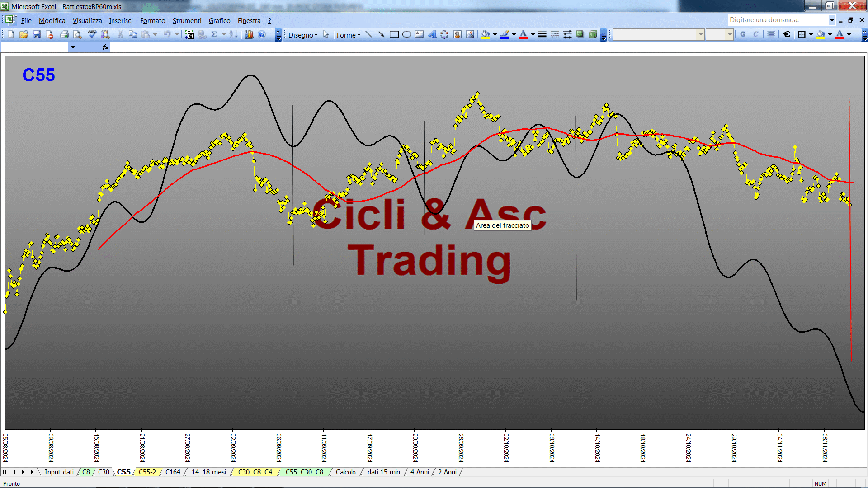This screenshot has height=488, width=868.
Task: Select the Oval drawing tool
Action: [x=406, y=34]
